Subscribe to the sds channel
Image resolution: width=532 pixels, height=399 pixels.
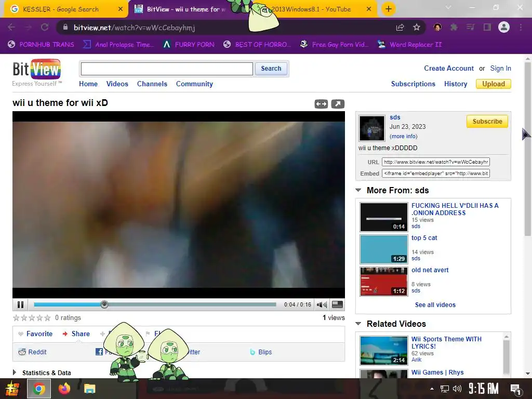487,122
